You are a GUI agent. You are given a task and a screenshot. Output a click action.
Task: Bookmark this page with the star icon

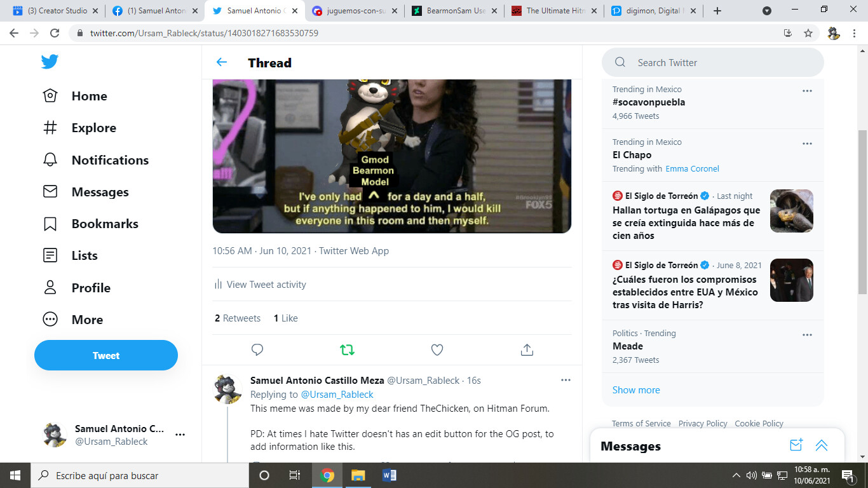(808, 33)
